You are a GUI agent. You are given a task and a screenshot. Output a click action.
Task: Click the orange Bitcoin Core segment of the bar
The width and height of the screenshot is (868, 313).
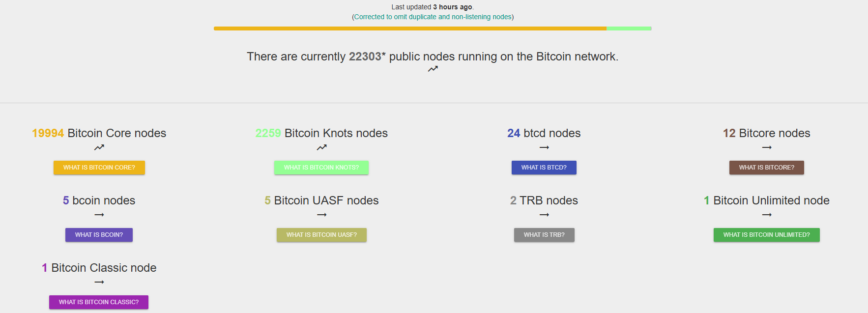[x=410, y=28]
